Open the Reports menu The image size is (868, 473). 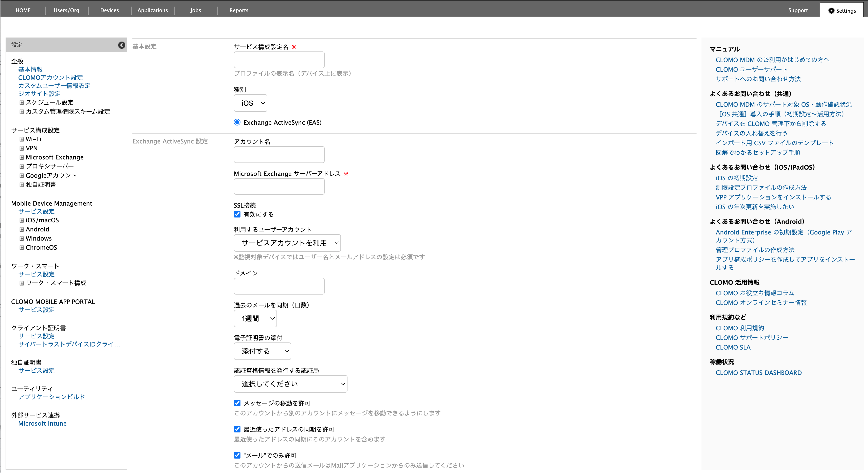click(239, 10)
